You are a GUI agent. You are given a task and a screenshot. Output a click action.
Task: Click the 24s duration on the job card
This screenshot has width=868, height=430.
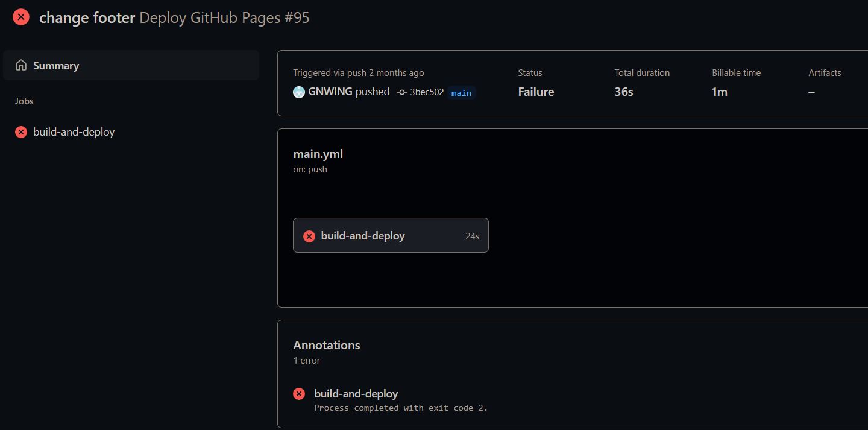[x=473, y=236]
